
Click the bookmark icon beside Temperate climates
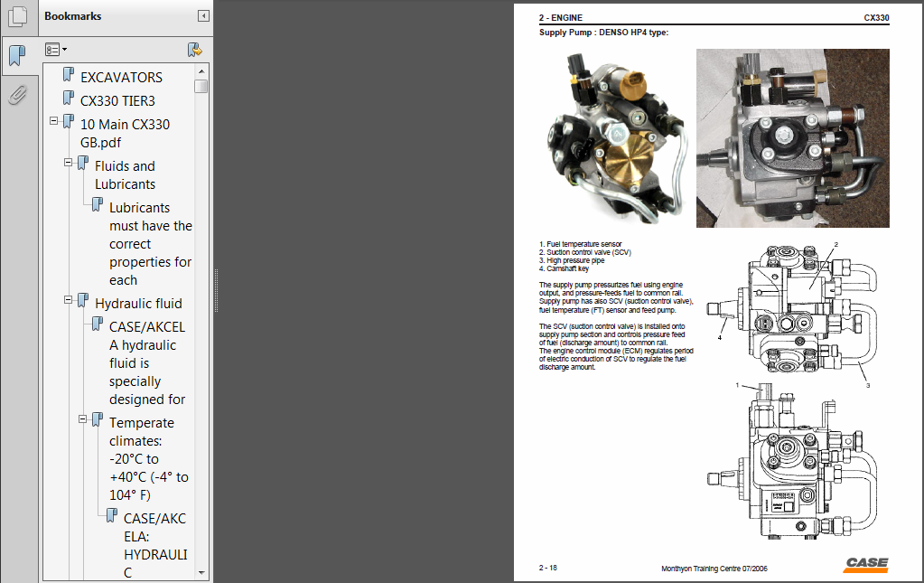(x=98, y=419)
